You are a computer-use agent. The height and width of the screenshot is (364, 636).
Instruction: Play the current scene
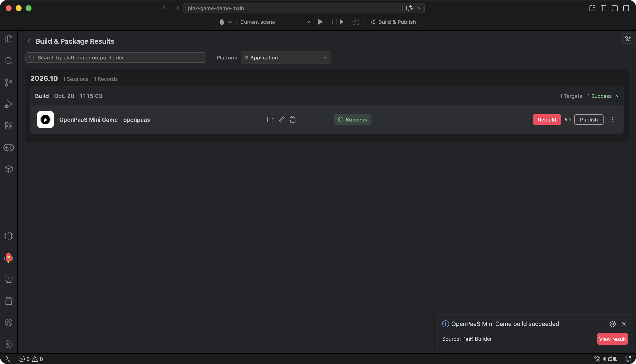(320, 22)
